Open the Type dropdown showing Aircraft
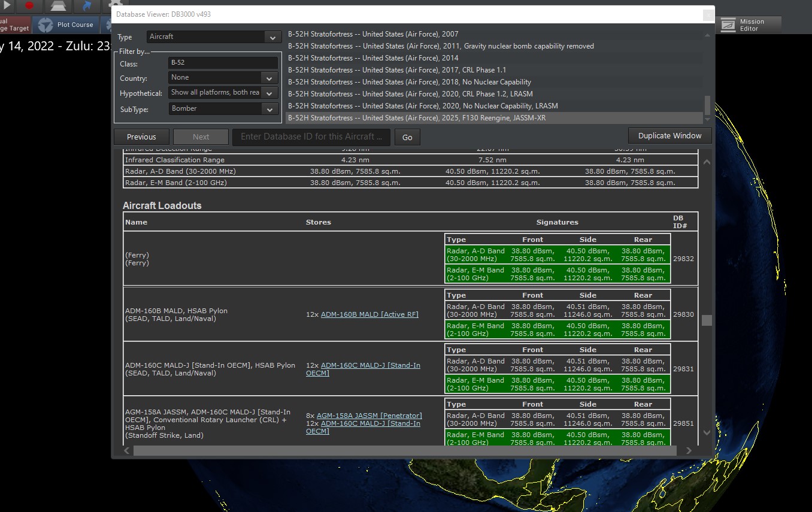Screen dimensions: 812x512 (214, 37)
